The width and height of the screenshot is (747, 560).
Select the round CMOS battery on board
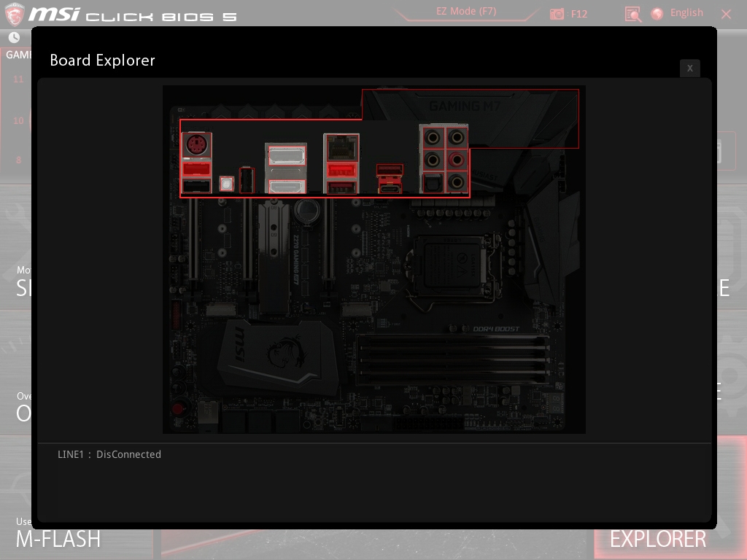pos(307,209)
